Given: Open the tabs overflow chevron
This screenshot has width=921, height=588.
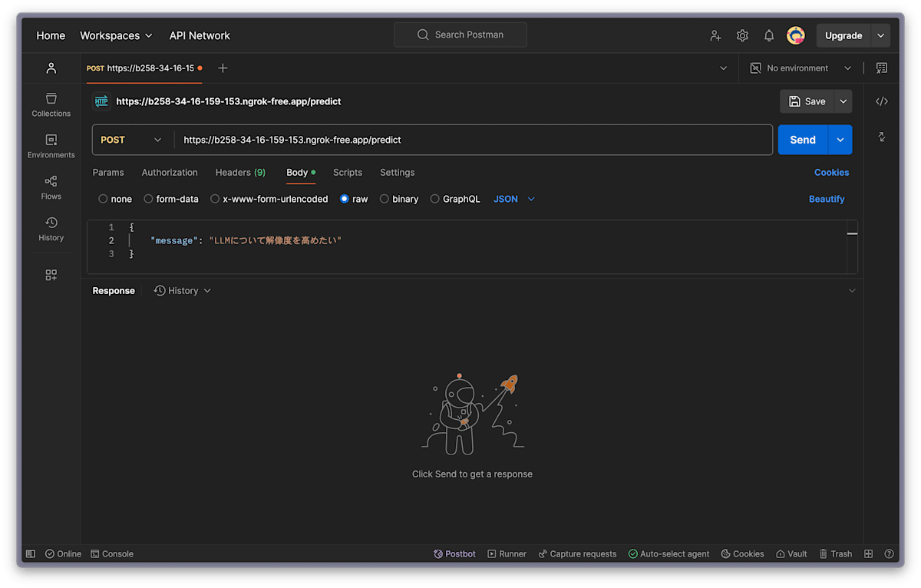Looking at the screenshot, I should tap(723, 68).
